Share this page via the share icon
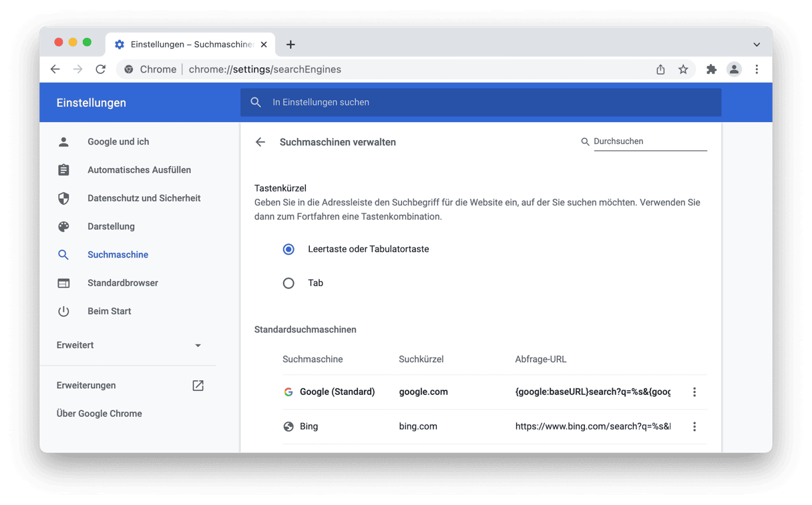 coord(660,69)
